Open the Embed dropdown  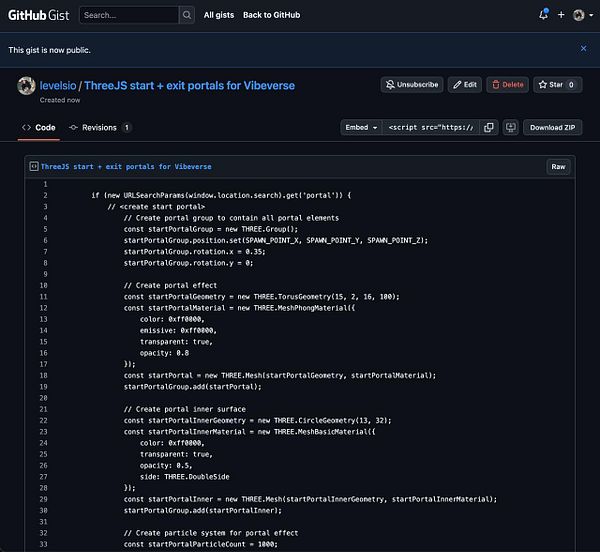pyautogui.click(x=361, y=128)
